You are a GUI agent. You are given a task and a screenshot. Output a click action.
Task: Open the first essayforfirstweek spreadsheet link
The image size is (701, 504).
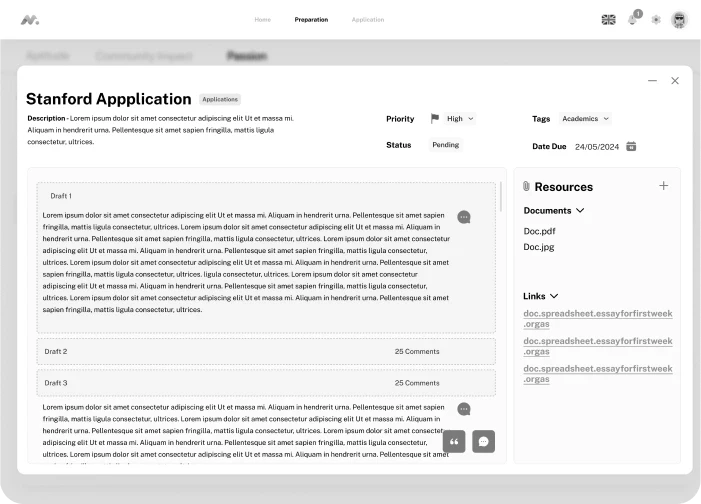pos(598,318)
